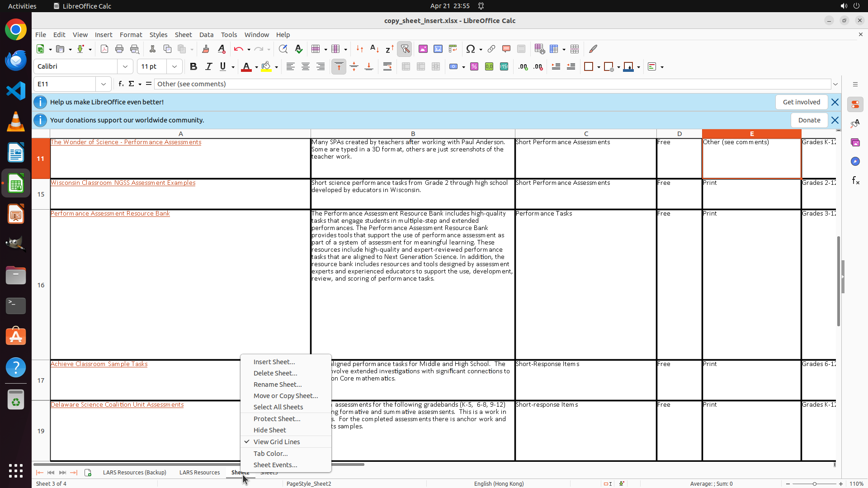Open the Wisconsin Classroom NGSS Assessment Examples link
The width and height of the screenshot is (868, 488).
click(x=123, y=183)
